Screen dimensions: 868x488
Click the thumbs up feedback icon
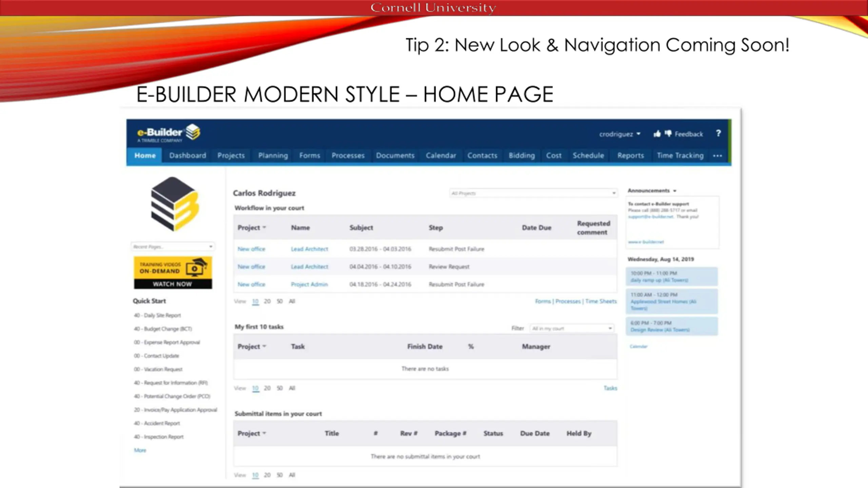coord(657,134)
